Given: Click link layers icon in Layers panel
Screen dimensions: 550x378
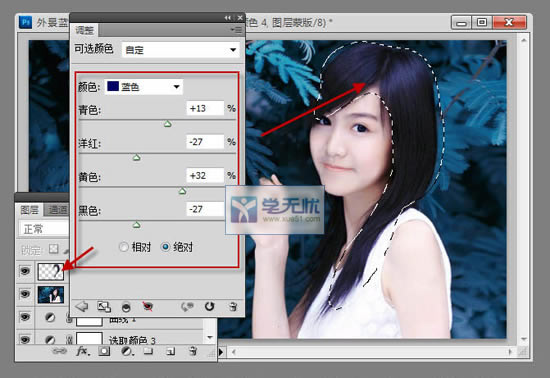Looking at the screenshot, I should [x=59, y=351].
